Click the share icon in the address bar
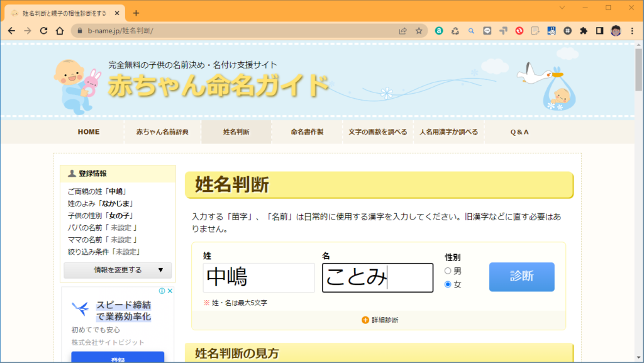The image size is (644, 363). (402, 30)
